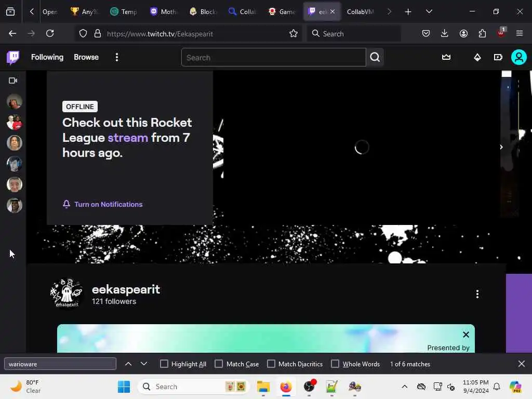Open the Windows Start menu
The image size is (532, 399).
124,387
